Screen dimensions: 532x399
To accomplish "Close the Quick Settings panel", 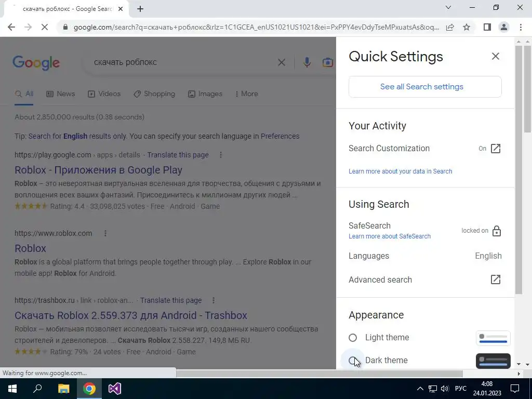I will (x=495, y=56).
